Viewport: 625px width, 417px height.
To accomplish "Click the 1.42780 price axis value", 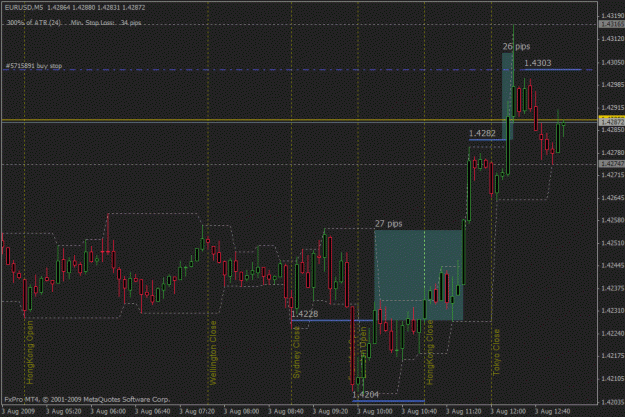I will [612, 153].
